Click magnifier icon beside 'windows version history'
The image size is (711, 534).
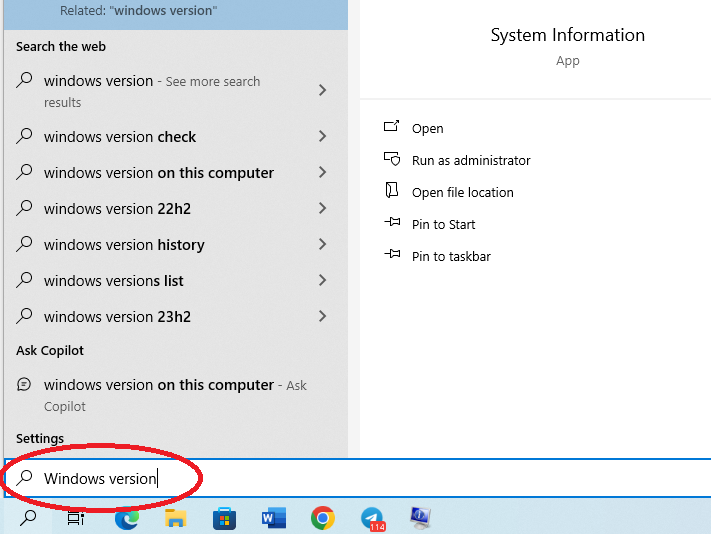point(24,243)
